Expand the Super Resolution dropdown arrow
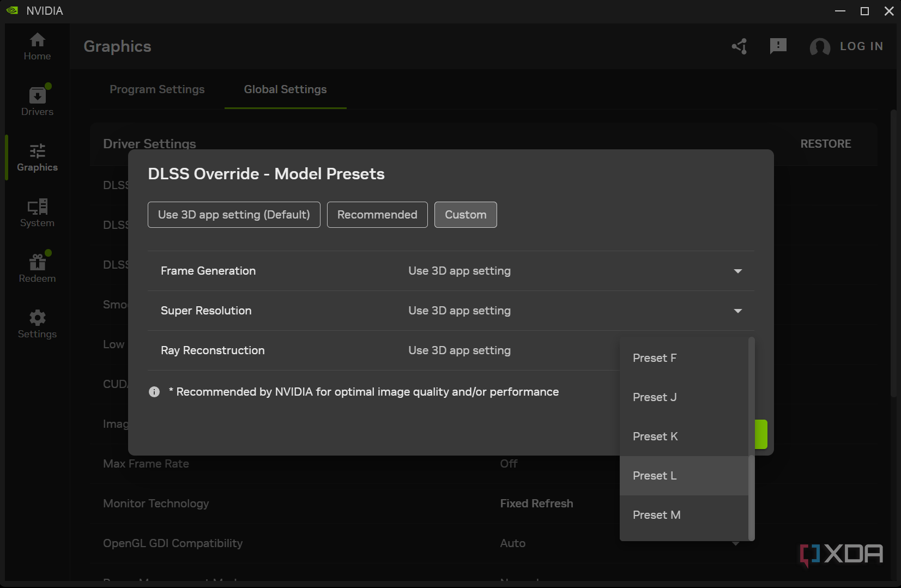Screen dimensions: 901x588 (x=738, y=311)
